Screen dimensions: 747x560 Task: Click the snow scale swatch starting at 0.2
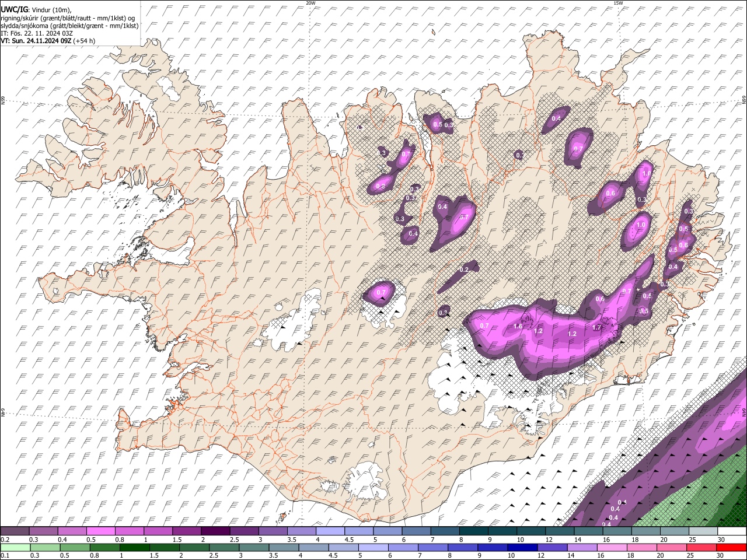[15, 531]
